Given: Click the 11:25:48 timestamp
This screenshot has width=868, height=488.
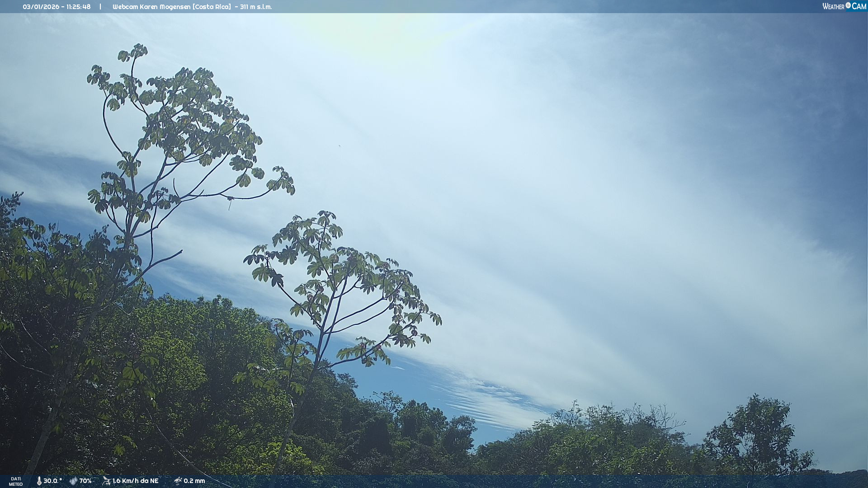Looking at the screenshot, I should [x=78, y=7].
